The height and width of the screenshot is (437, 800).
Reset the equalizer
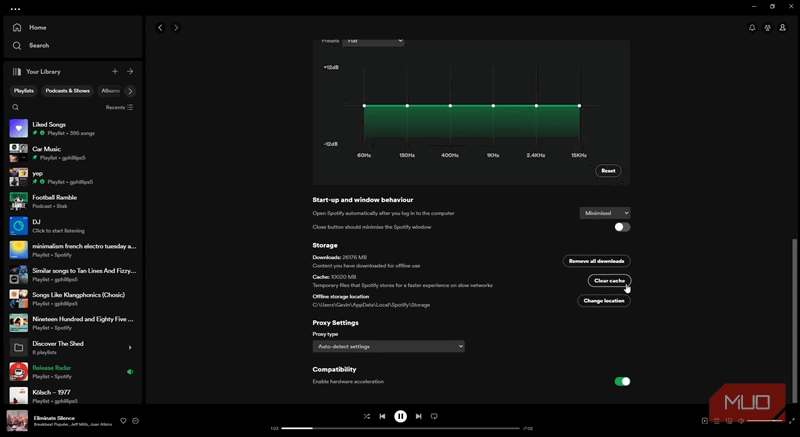(x=608, y=171)
